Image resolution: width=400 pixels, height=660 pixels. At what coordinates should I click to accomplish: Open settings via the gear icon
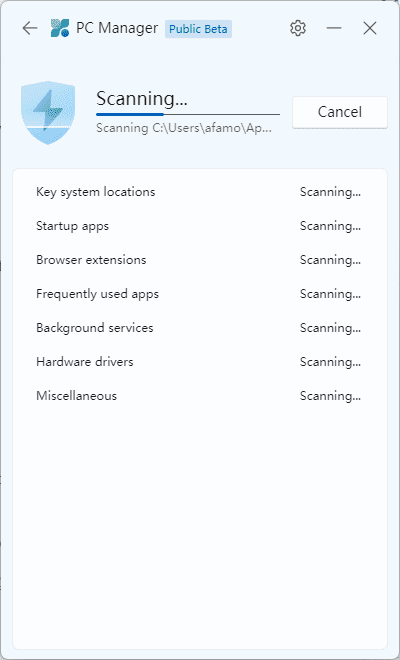click(298, 28)
